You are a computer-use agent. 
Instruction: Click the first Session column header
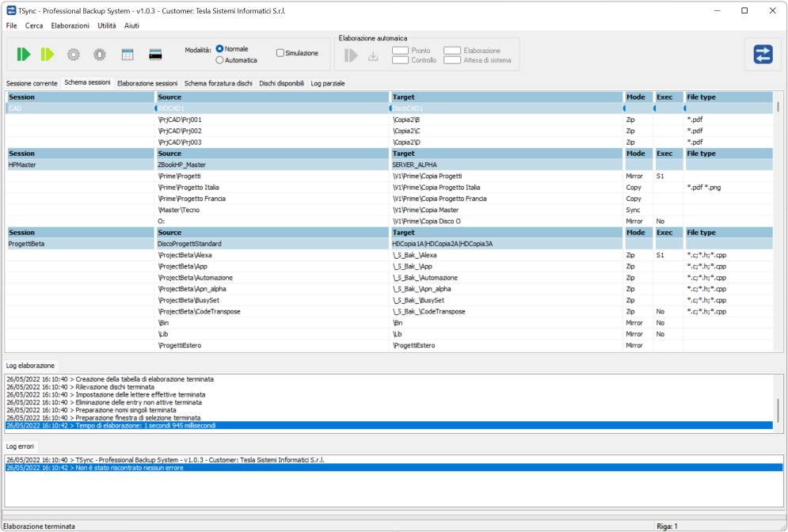point(81,97)
